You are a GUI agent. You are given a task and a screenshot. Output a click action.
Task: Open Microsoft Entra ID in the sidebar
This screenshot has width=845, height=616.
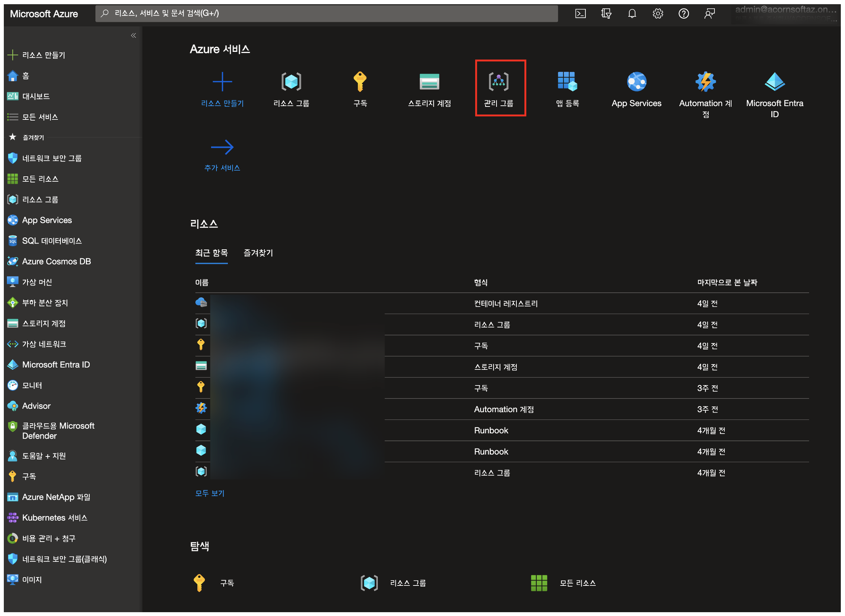49,364
